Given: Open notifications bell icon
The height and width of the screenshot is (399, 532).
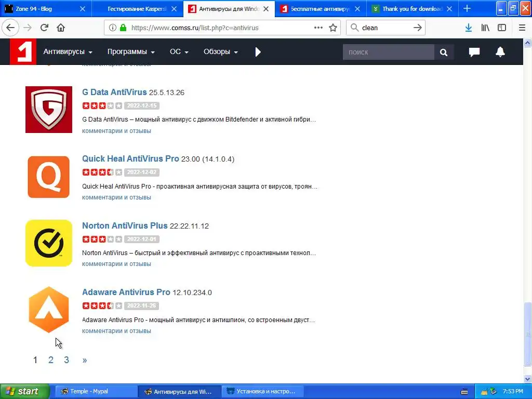Looking at the screenshot, I should click(x=500, y=52).
